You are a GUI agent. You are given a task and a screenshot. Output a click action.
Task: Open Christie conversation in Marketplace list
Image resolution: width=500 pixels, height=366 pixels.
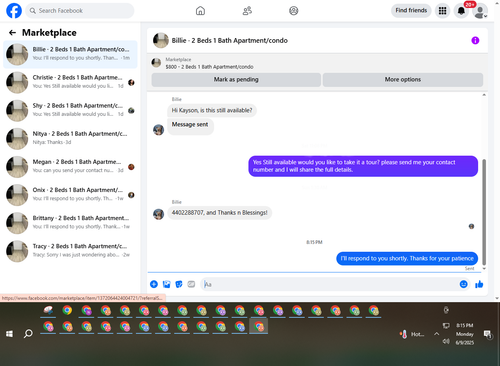click(x=70, y=82)
